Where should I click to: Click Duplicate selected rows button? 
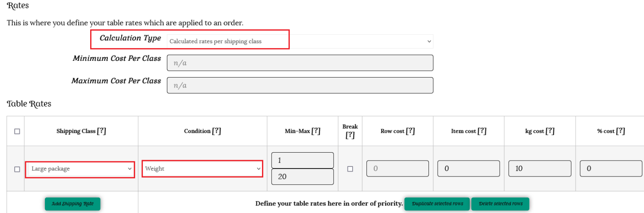point(437,204)
